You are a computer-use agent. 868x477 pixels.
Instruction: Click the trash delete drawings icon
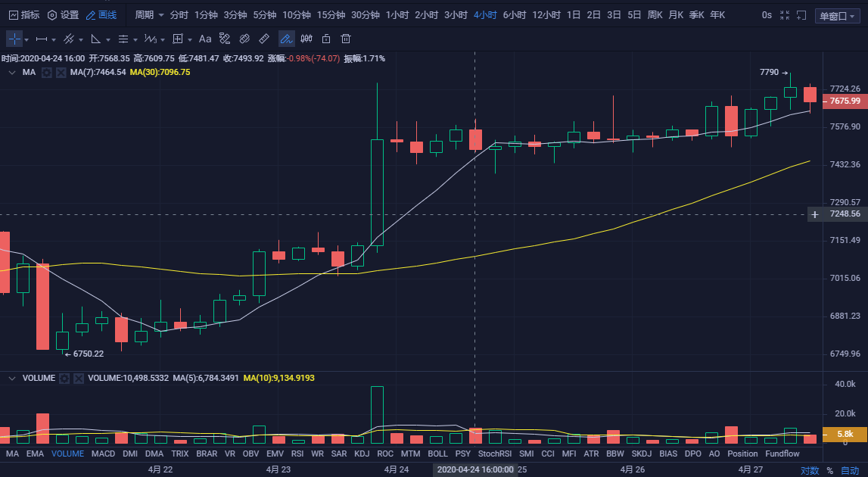click(346, 39)
